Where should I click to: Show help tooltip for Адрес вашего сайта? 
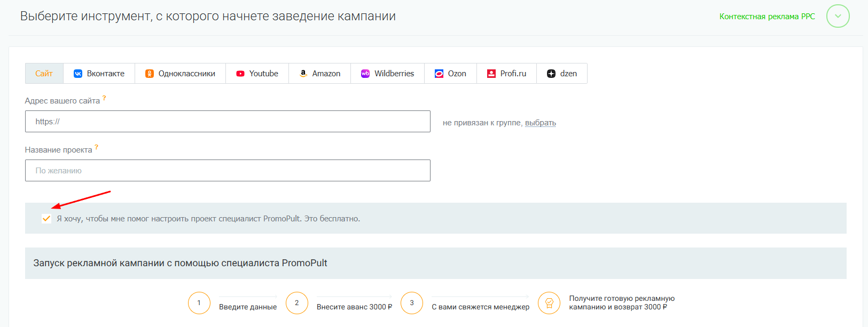(104, 98)
